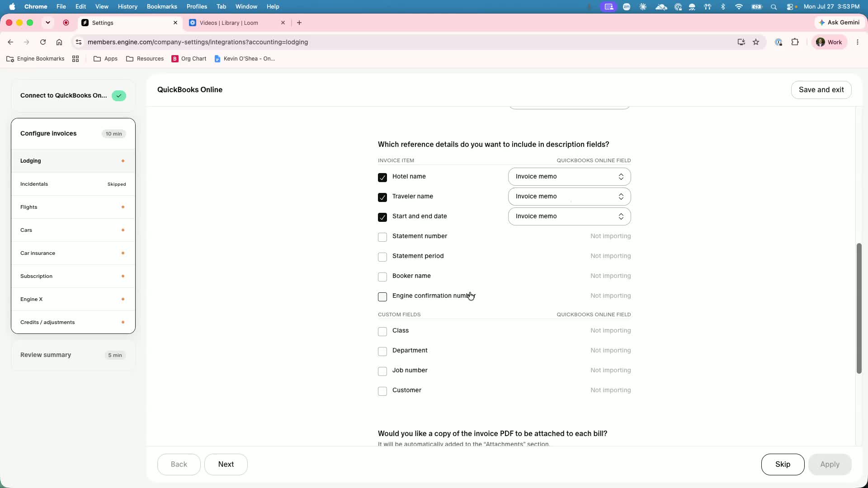Open the Engine Bookmarks folder
Viewport: 868px width, 488px height.
point(35,59)
